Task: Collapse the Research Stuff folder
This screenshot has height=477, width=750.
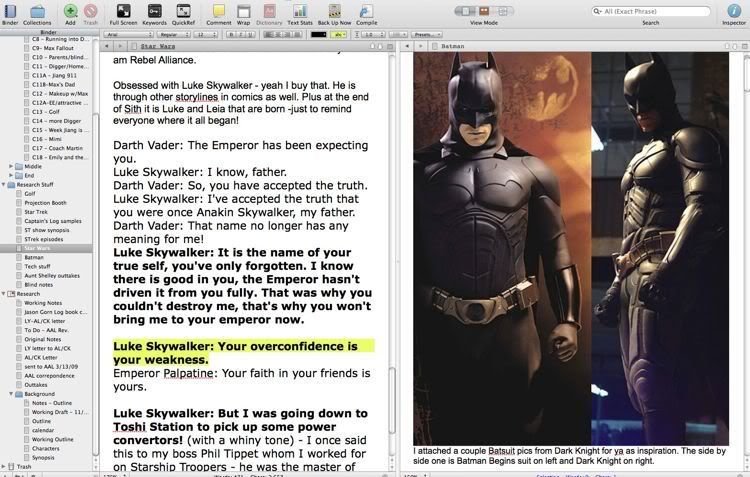Action: (3, 184)
